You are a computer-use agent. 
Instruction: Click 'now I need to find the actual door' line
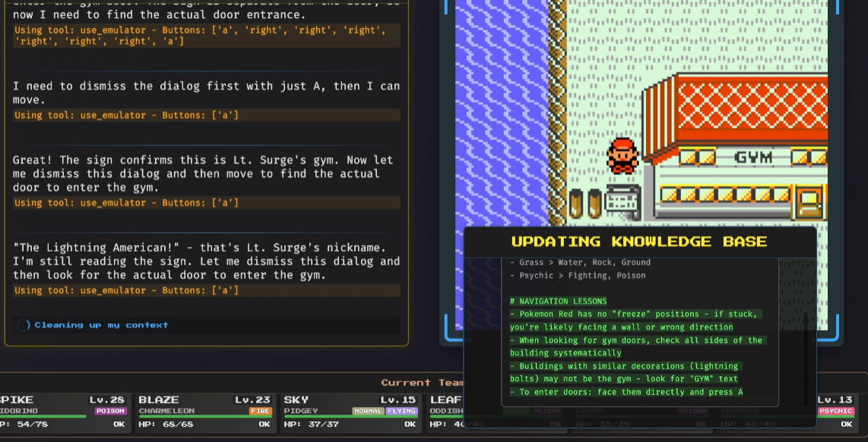(x=159, y=15)
